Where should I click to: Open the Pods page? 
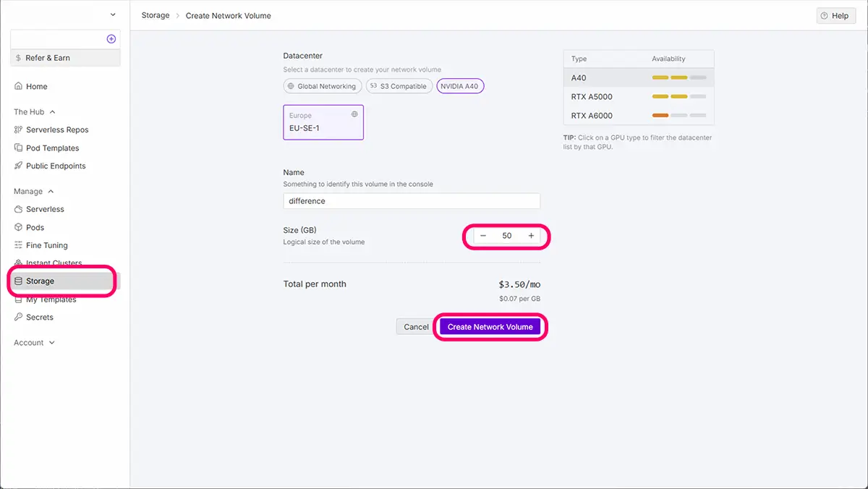35,228
